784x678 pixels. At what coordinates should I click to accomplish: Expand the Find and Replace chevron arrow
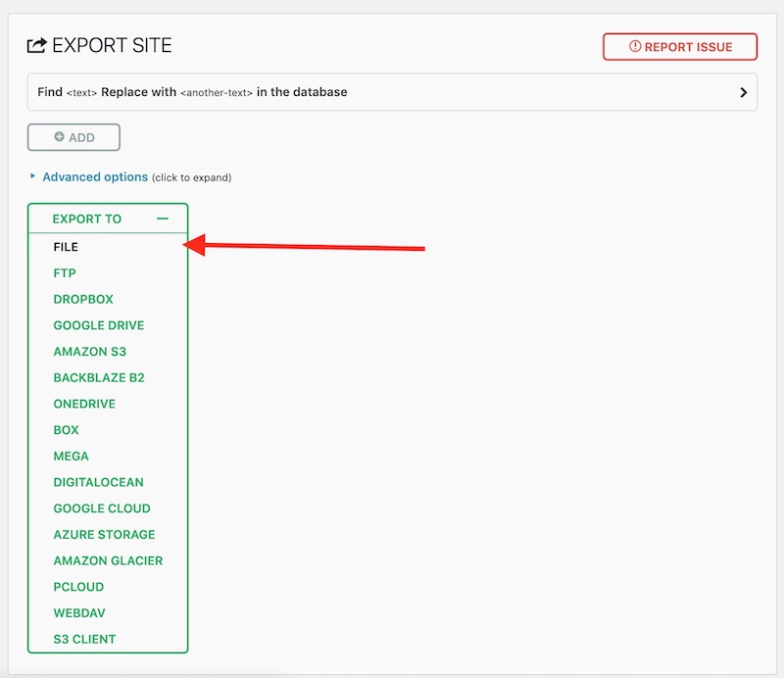743,92
